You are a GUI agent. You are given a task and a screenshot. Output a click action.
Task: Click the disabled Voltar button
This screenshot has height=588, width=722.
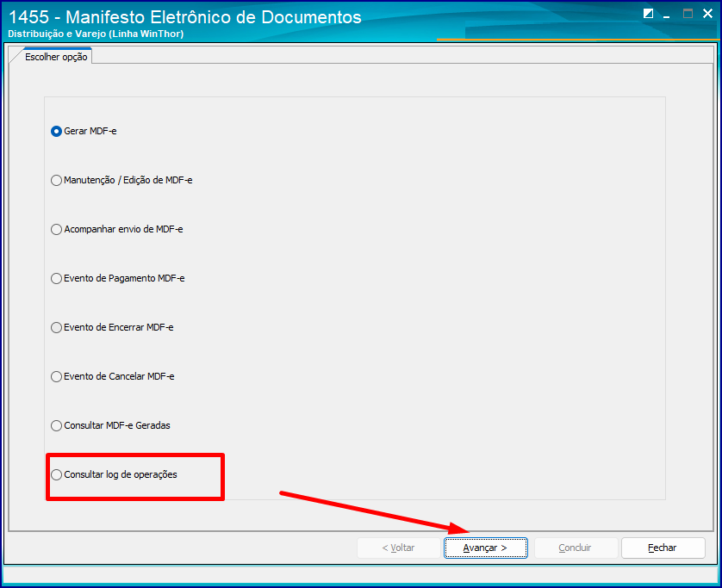pos(398,548)
